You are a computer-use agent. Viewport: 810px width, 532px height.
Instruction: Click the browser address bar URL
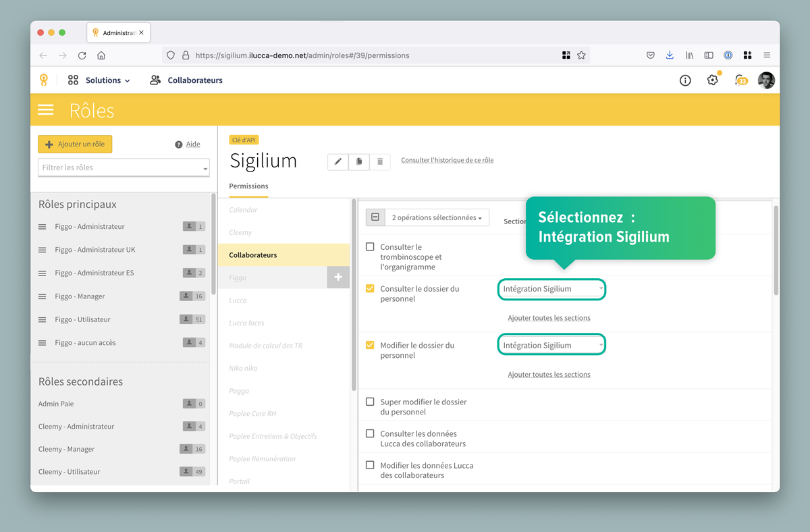click(x=302, y=55)
